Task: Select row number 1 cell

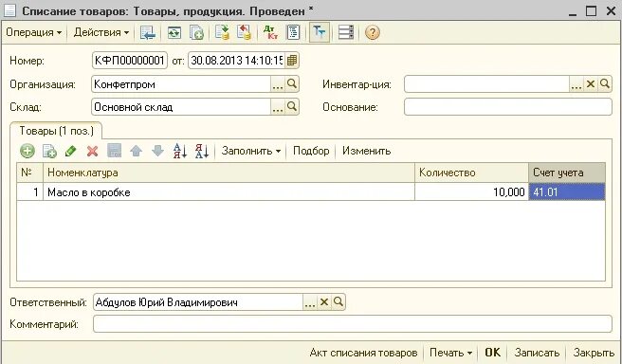Action: click(x=29, y=192)
